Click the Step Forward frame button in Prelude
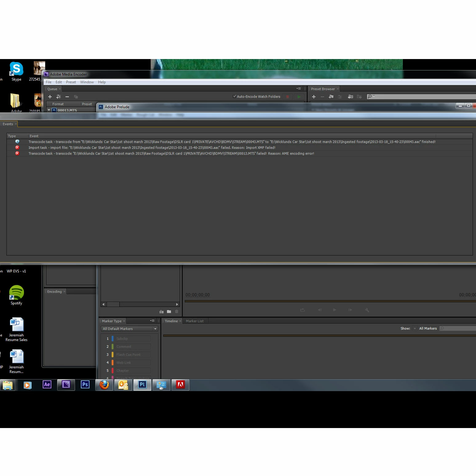476x476 pixels. pyautogui.click(x=350, y=310)
